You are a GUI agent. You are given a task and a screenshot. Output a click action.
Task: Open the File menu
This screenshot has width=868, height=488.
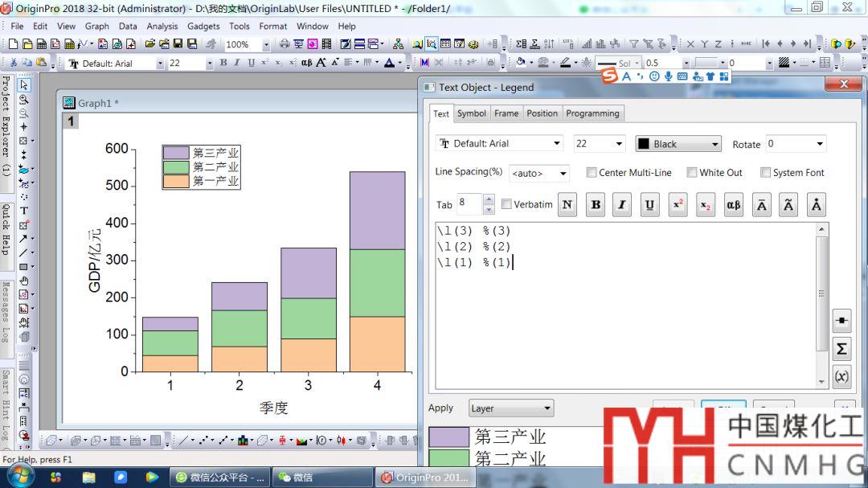(x=17, y=26)
